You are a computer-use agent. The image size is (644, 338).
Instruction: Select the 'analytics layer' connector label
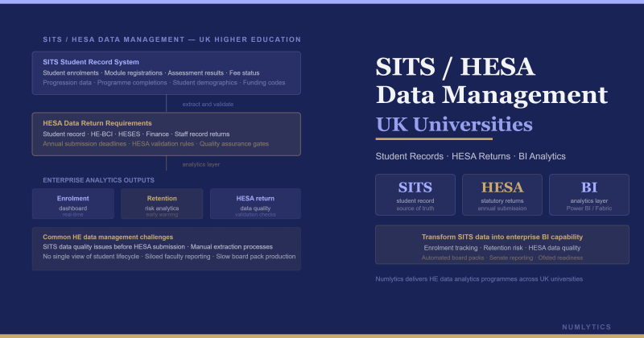(200, 165)
